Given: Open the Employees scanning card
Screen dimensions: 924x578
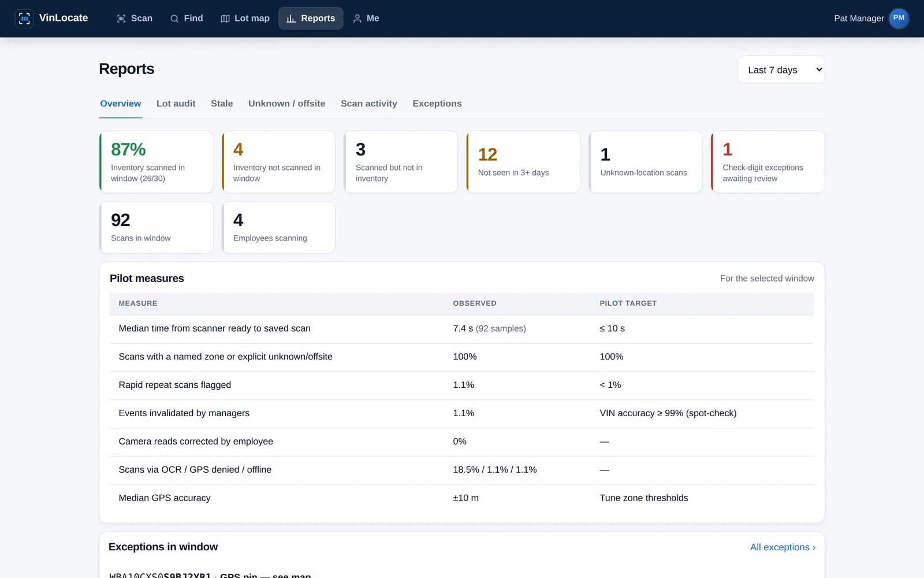Looking at the screenshot, I should [x=279, y=227].
